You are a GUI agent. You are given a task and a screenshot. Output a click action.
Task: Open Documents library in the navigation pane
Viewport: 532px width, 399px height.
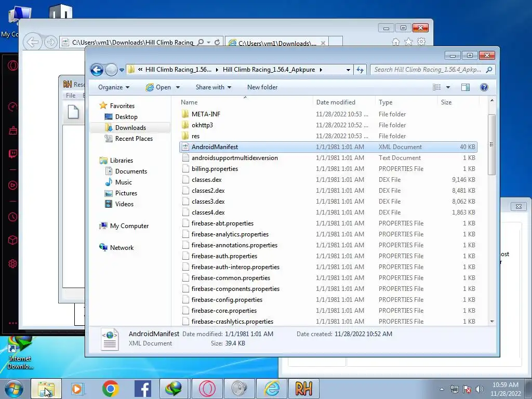tap(131, 171)
